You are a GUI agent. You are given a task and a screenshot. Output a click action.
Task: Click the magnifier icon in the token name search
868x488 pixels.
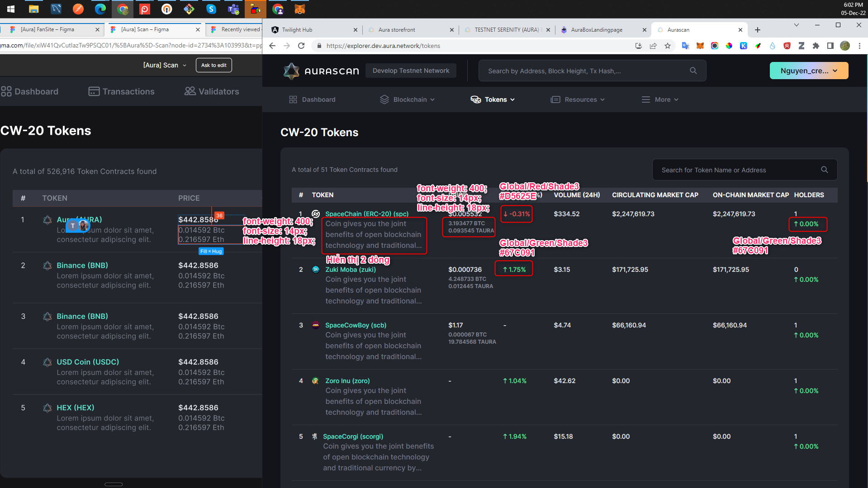pos(824,170)
